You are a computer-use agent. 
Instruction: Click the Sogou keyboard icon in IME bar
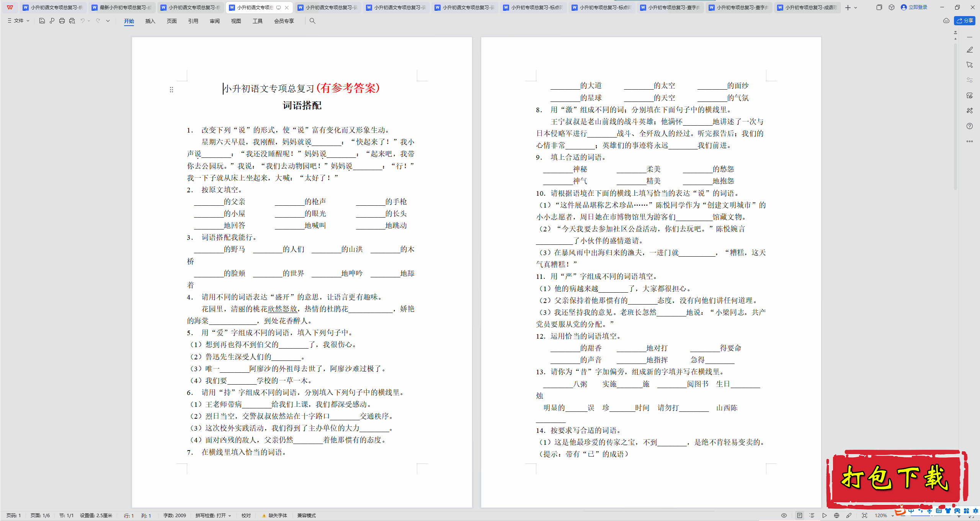coord(939,511)
